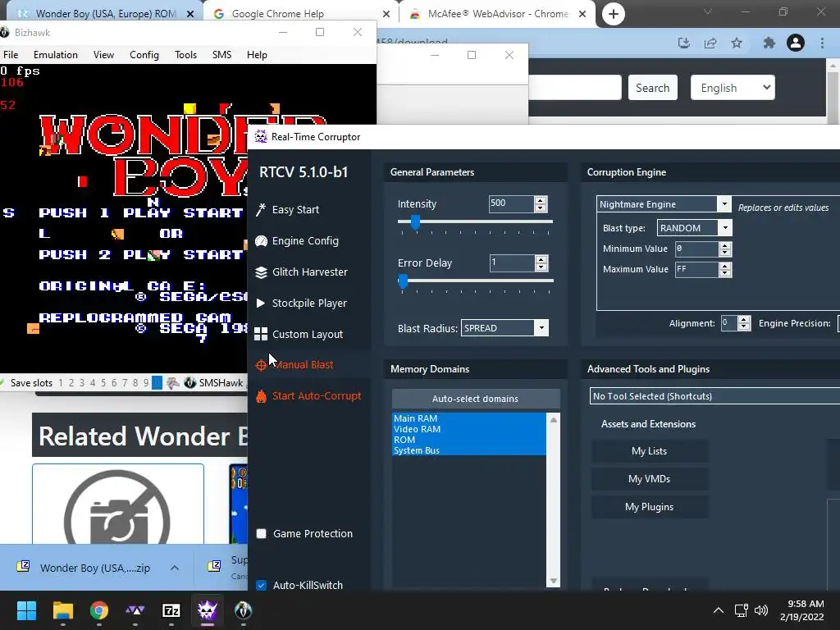Click volume icon in system tray
The width and height of the screenshot is (840, 630).
(x=760, y=610)
